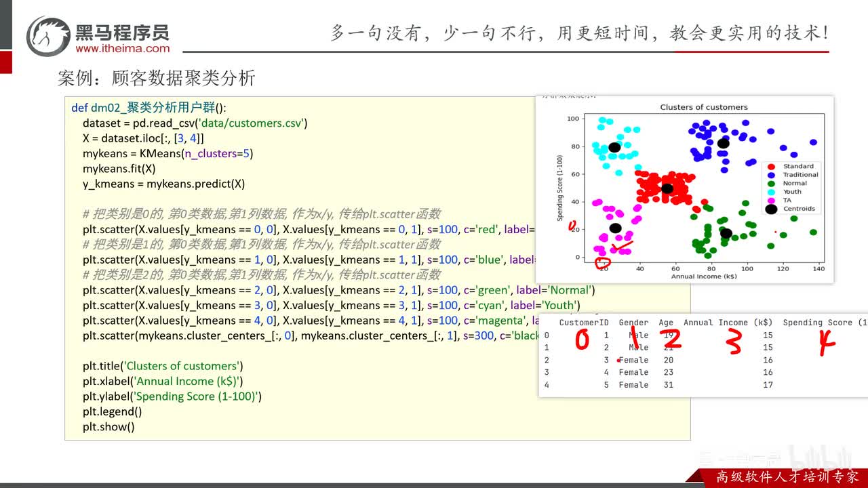The height and width of the screenshot is (488, 868).
Task: Select the y_kmeans = mykeans.predict(X) line
Action: (164, 184)
